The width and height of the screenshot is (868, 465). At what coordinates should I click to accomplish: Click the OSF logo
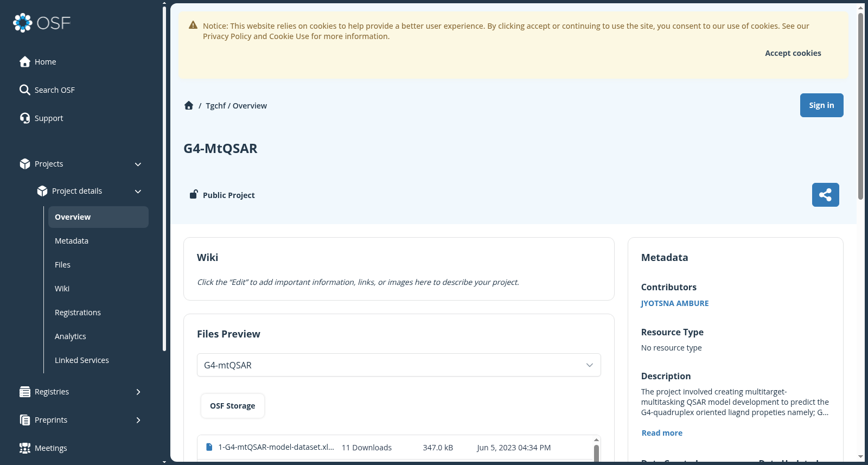pyautogui.click(x=42, y=23)
